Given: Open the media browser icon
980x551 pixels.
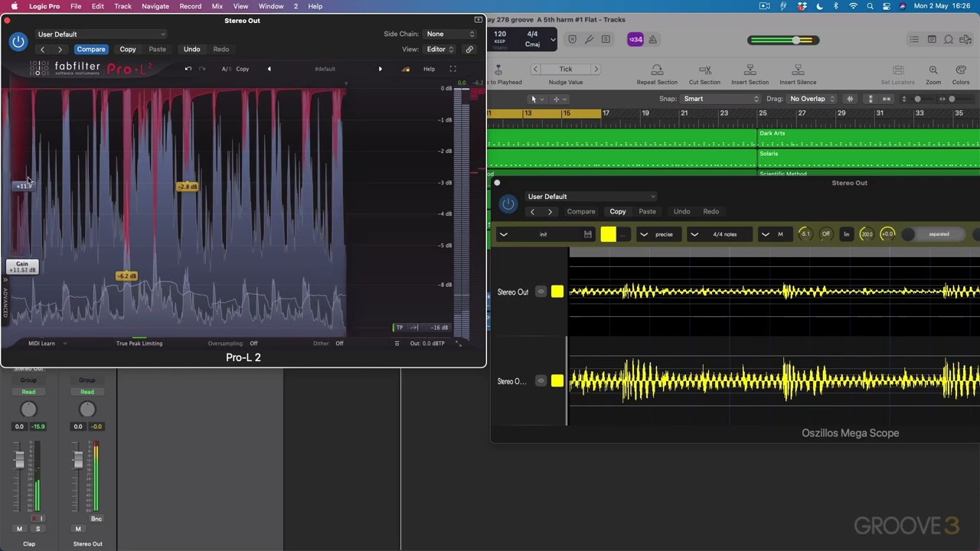Looking at the screenshot, I should coord(965,40).
